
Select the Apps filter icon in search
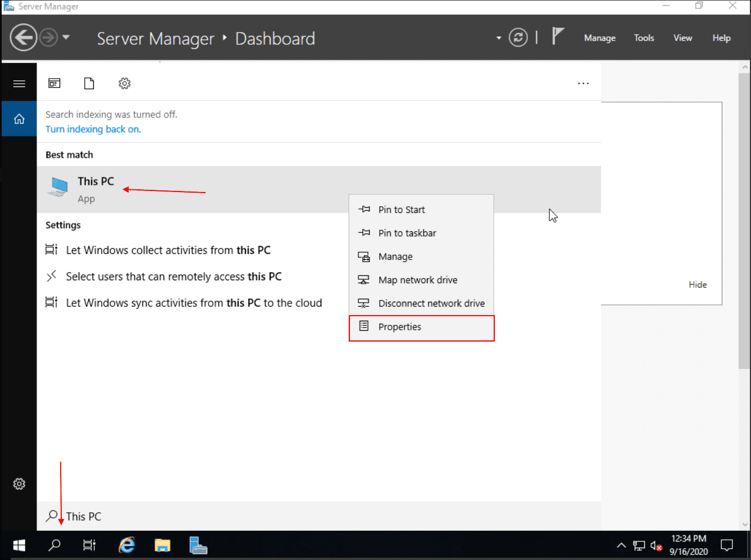[x=54, y=83]
